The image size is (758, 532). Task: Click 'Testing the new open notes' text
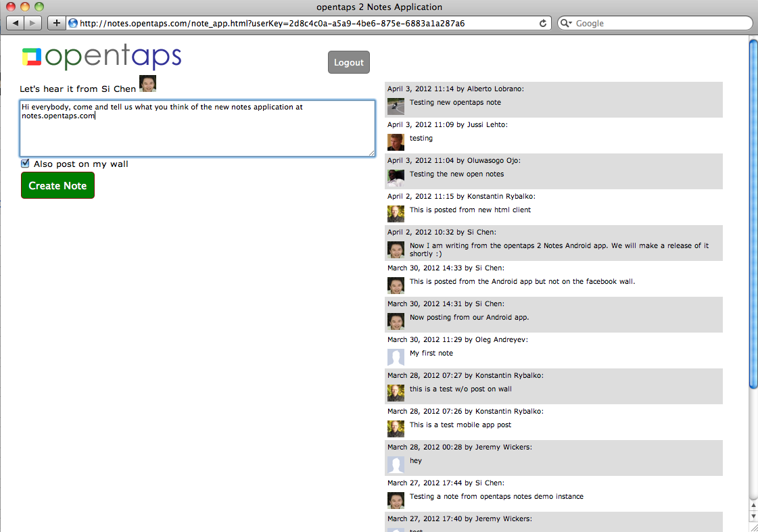click(x=456, y=174)
